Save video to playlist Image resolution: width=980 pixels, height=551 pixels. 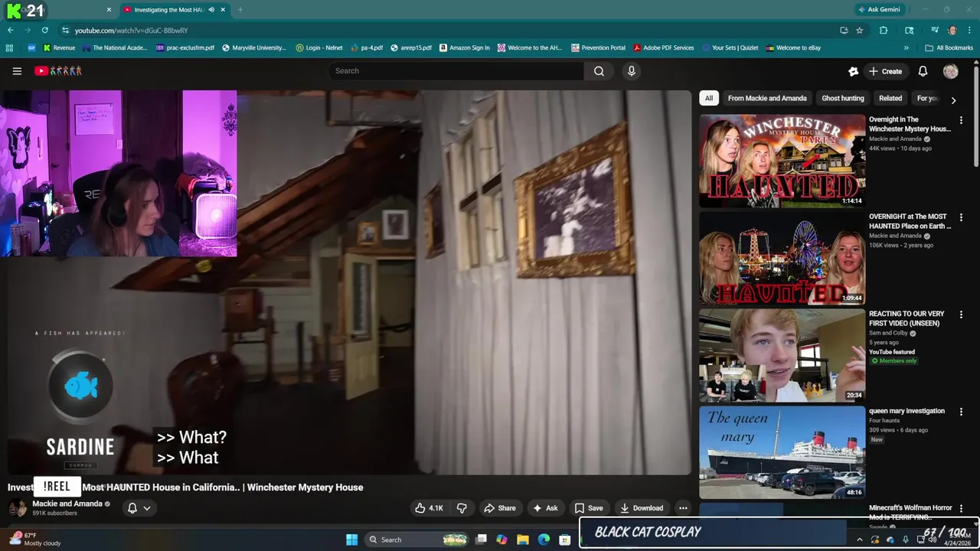589,508
